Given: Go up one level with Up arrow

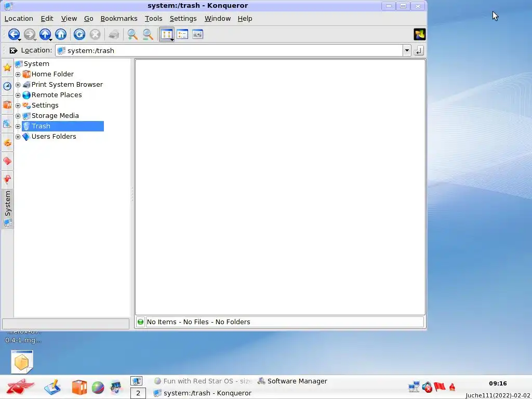Looking at the screenshot, I should point(45,34).
